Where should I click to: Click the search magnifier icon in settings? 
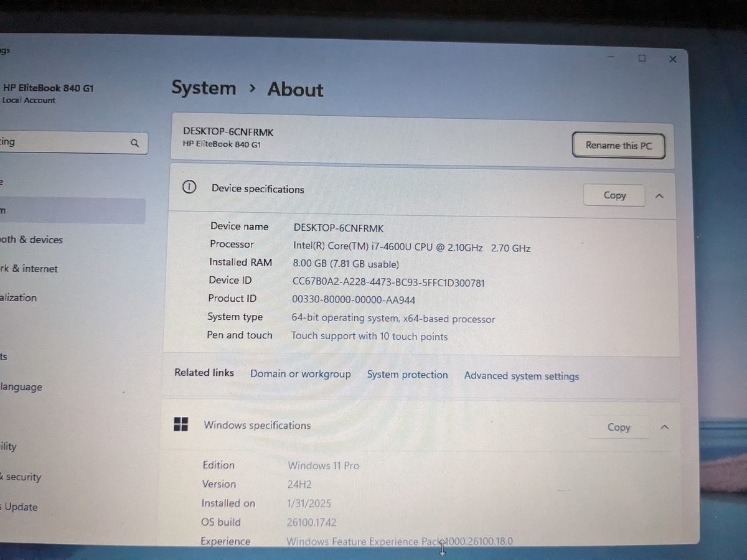tap(134, 143)
